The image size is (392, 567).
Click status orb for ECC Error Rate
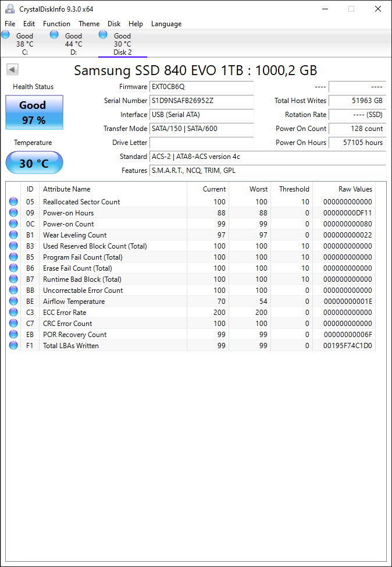(x=13, y=312)
